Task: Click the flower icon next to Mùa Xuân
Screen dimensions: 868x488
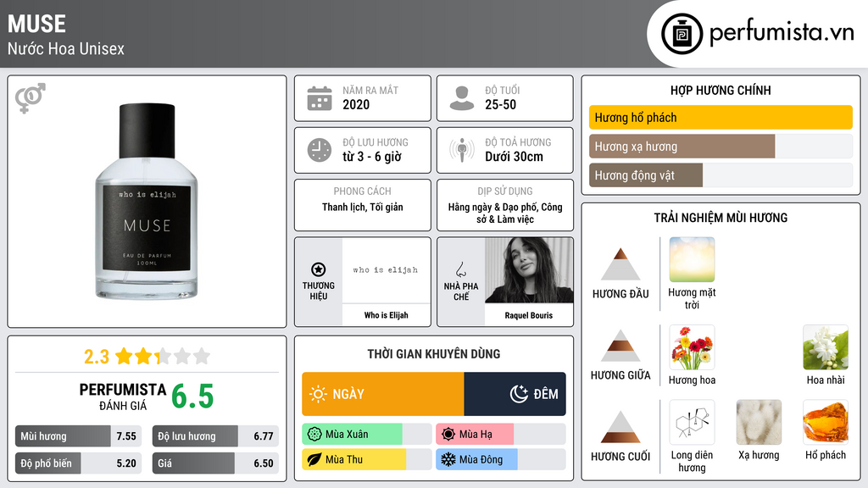Action: [314, 435]
